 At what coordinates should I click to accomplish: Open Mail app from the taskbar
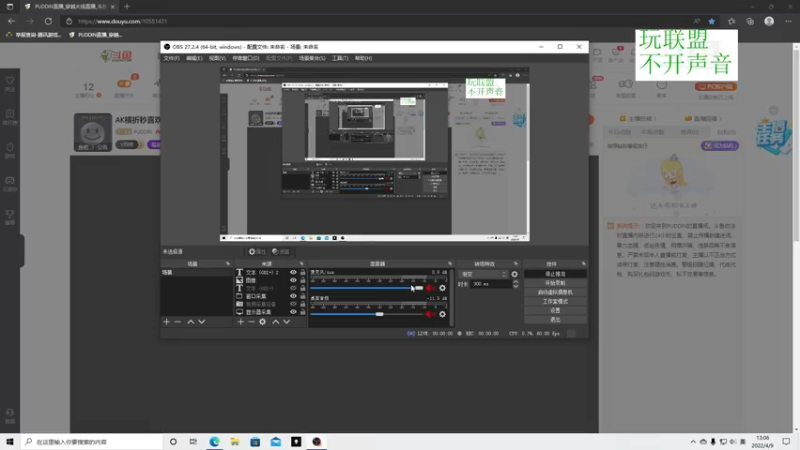(276, 442)
